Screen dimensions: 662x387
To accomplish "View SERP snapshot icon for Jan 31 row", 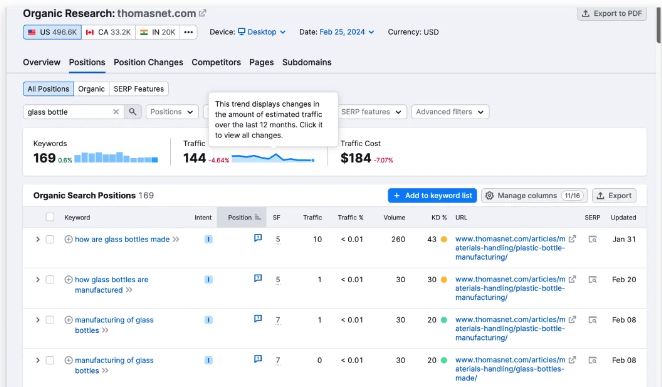I will (x=593, y=239).
